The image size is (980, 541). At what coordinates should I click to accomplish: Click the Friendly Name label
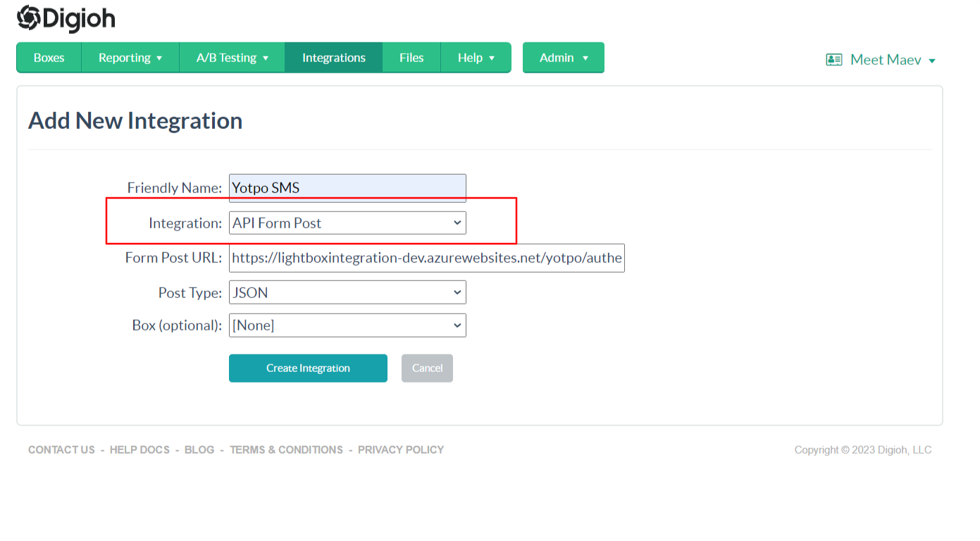tap(175, 188)
